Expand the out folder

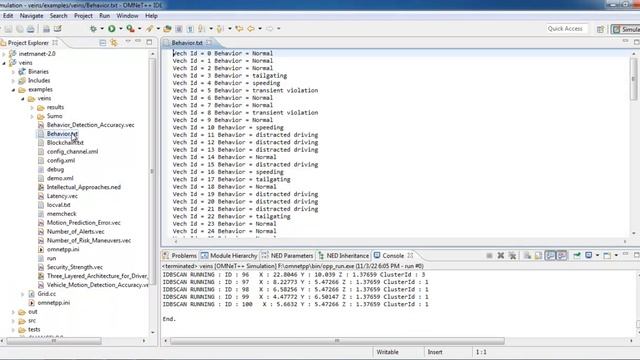pos(13,312)
